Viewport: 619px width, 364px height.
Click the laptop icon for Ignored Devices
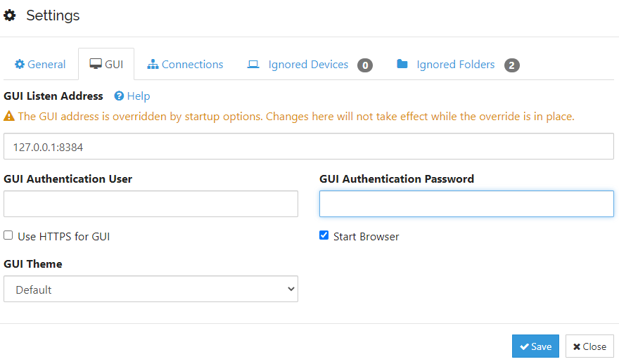(253, 64)
